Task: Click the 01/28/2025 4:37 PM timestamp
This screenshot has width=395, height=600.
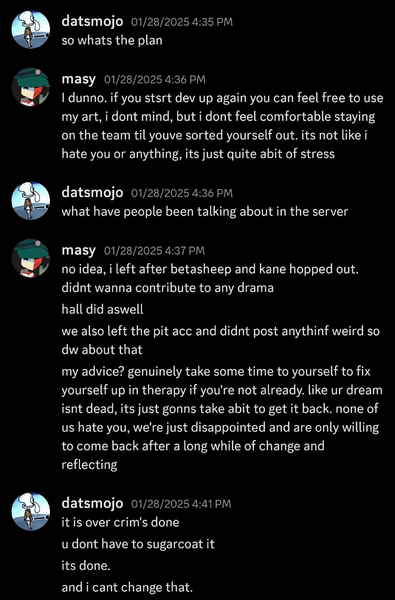Action: 154,251
